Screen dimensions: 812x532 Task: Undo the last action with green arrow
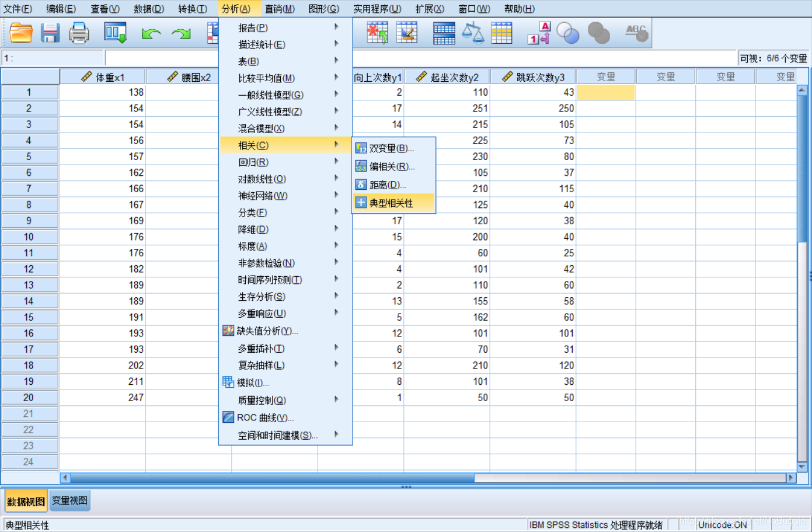151,34
